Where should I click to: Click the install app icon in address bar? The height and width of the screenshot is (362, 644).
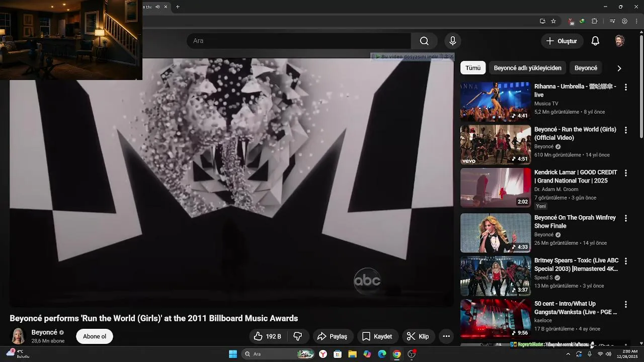coord(542,21)
